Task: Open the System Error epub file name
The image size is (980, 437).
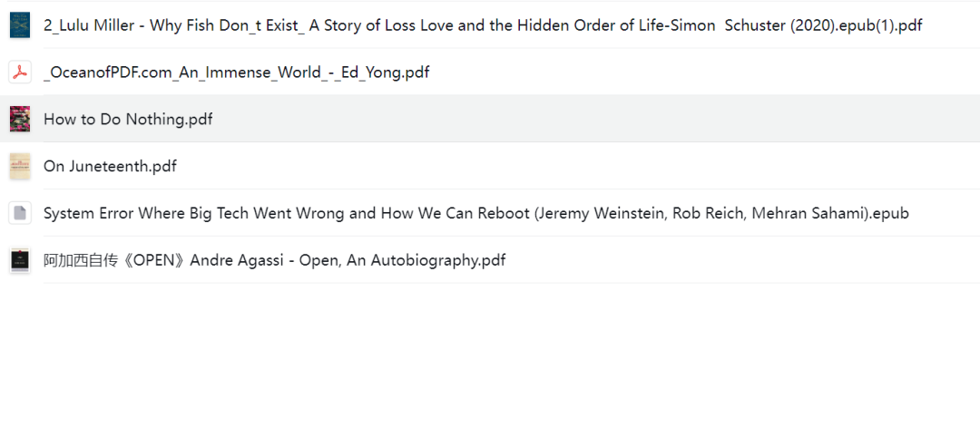Action: click(x=476, y=213)
